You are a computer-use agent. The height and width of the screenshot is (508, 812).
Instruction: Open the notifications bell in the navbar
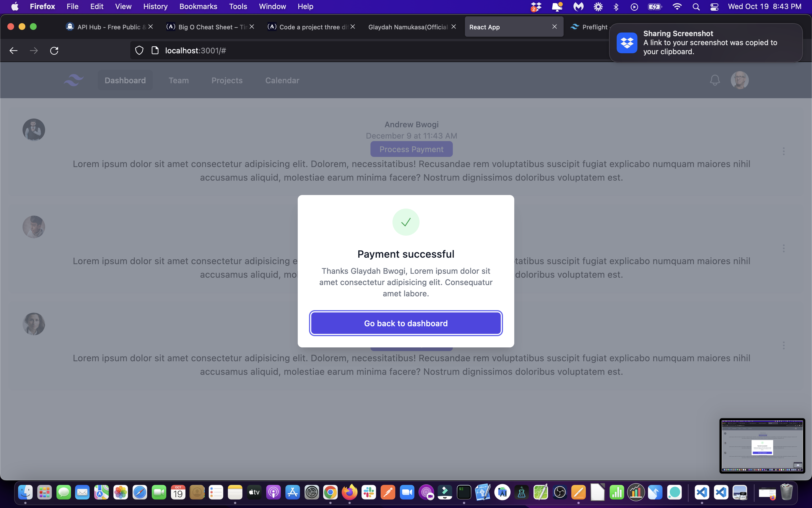tap(715, 80)
